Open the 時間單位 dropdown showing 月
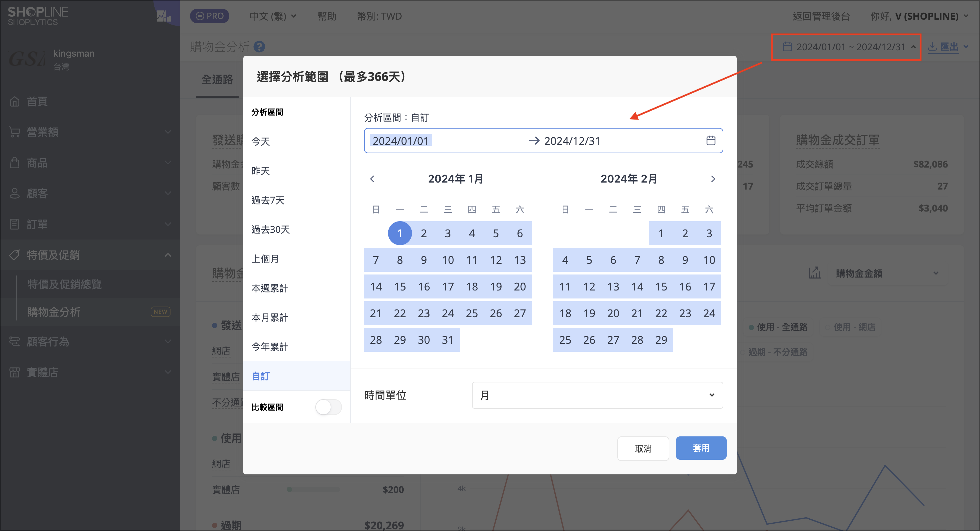This screenshot has height=531, width=980. [x=597, y=395]
